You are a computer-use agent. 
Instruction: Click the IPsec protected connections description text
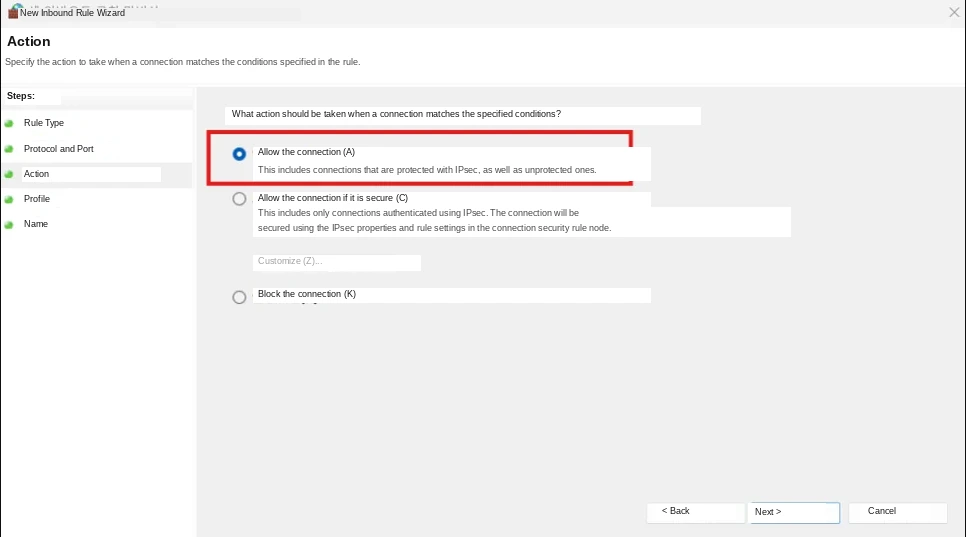click(x=427, y=170)
